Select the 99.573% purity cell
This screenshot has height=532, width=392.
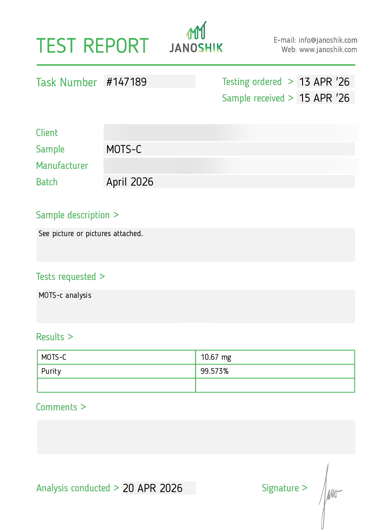275,371
